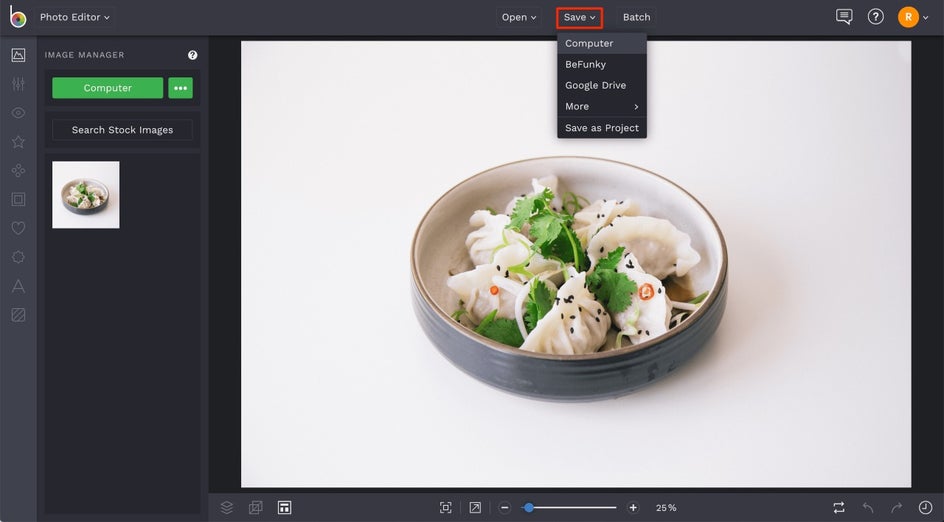Select Computer in the Save menu
This screenshot has width=944, height=522.
(x=602, y=43)
